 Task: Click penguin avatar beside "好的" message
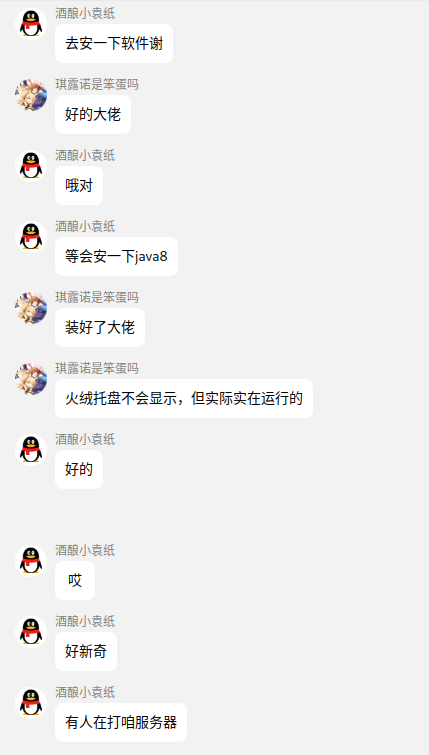coord(31,450)
